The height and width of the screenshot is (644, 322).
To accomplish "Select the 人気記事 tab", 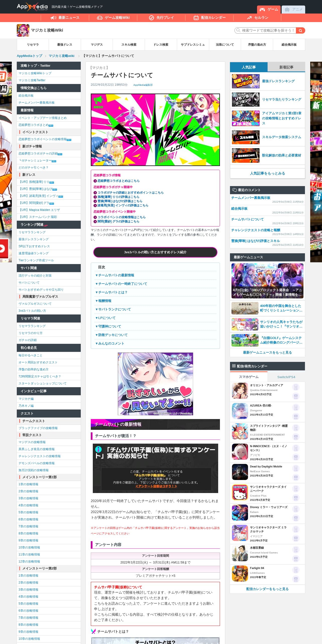I will pos(249,67).
